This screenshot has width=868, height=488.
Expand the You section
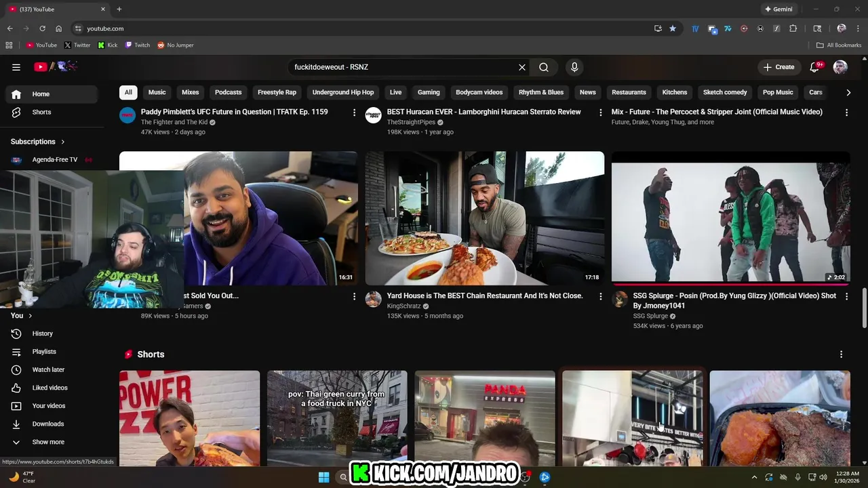[22, 315]
